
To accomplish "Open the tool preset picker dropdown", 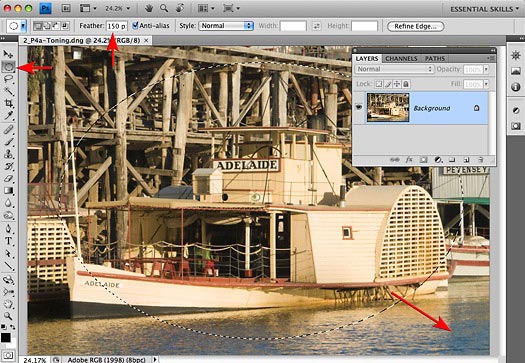I will [x=23, y=26].
